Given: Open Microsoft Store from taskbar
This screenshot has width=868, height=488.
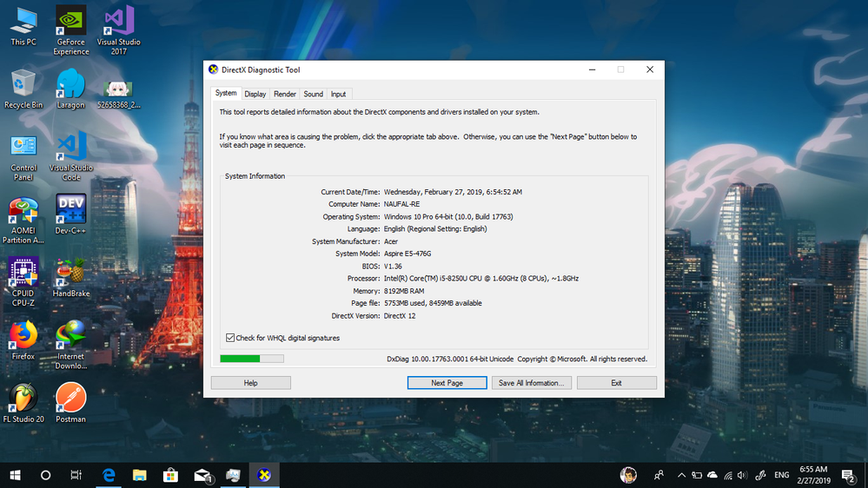Looking at the screenshot, I should point(170,475).
